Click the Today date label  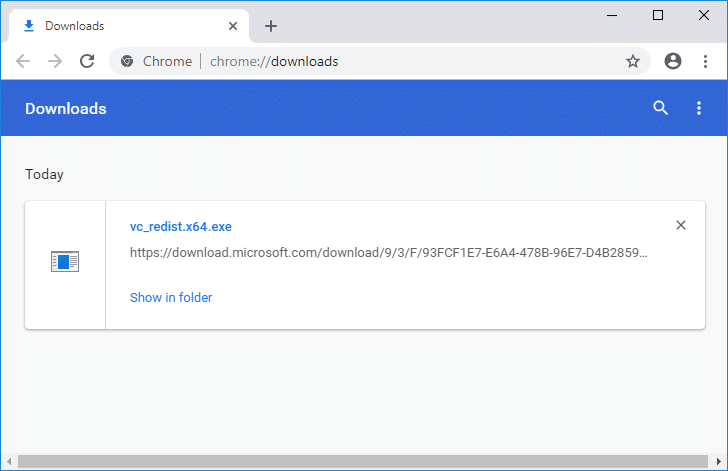(45, 174)
